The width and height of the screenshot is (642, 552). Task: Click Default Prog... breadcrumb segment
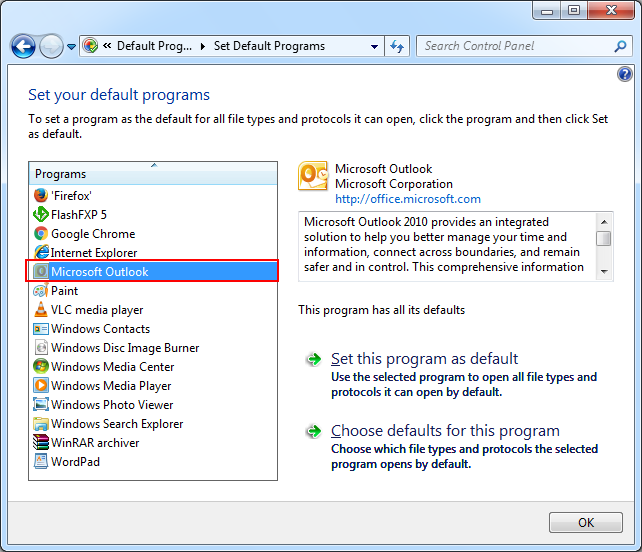(x=154, y=46)
